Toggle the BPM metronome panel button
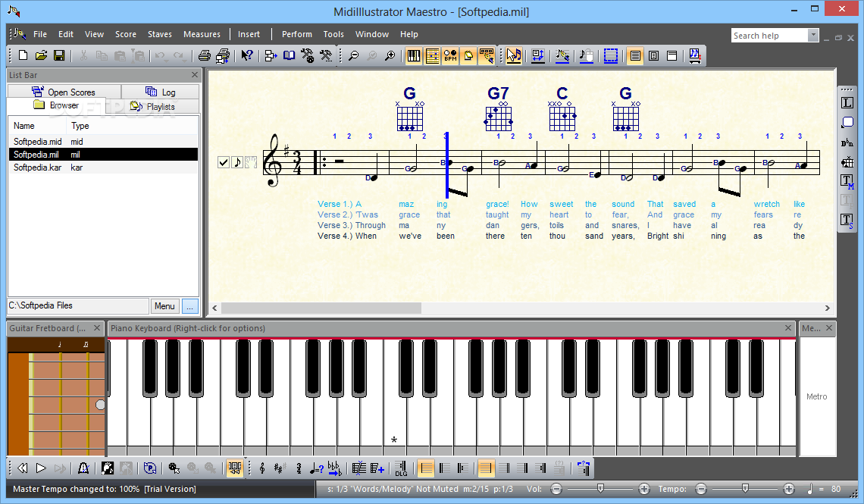Image resolution: width=864 pixels, height=504 pixels. [x=450, y=55]
